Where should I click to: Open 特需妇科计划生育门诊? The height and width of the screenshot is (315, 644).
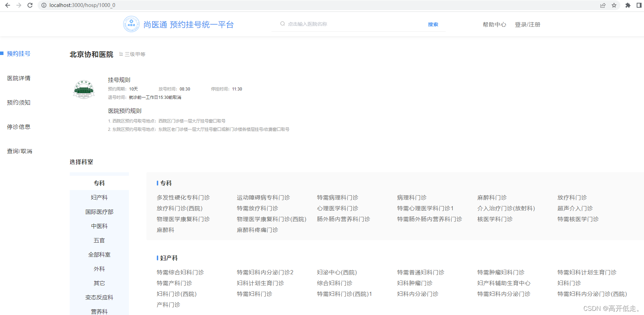tap(587, 272)
